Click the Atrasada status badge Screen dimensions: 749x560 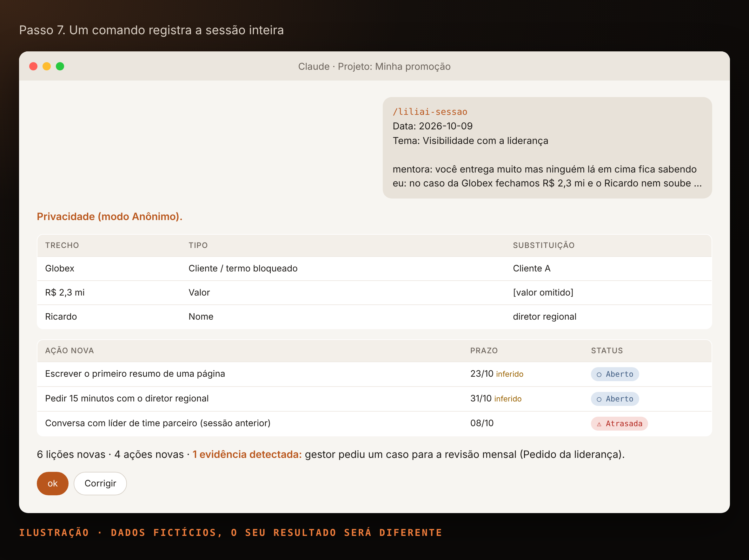pyautogui.click(x=619, y=423)
